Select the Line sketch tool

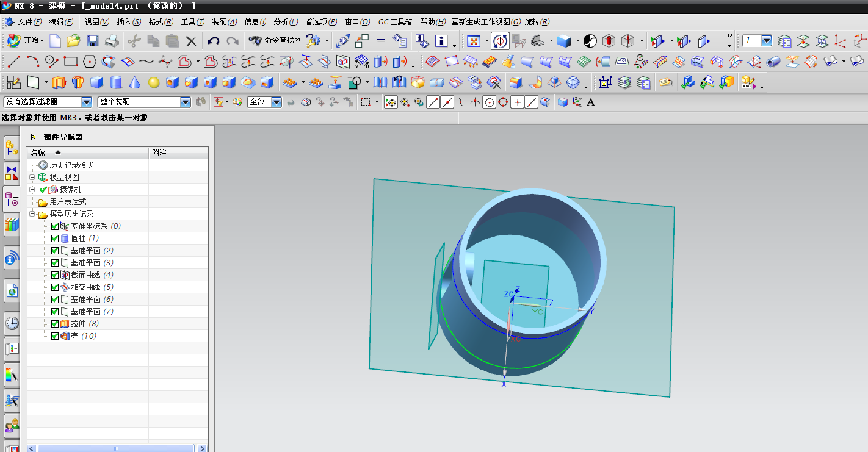click(x=14, y=61)
